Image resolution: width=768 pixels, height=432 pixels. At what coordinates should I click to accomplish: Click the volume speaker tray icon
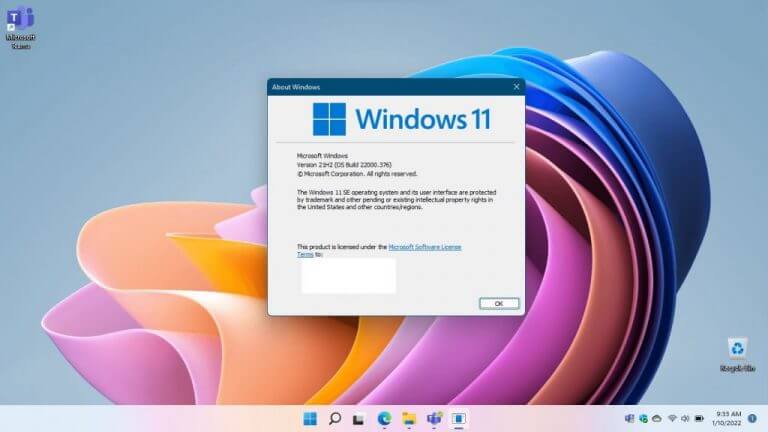685,419
